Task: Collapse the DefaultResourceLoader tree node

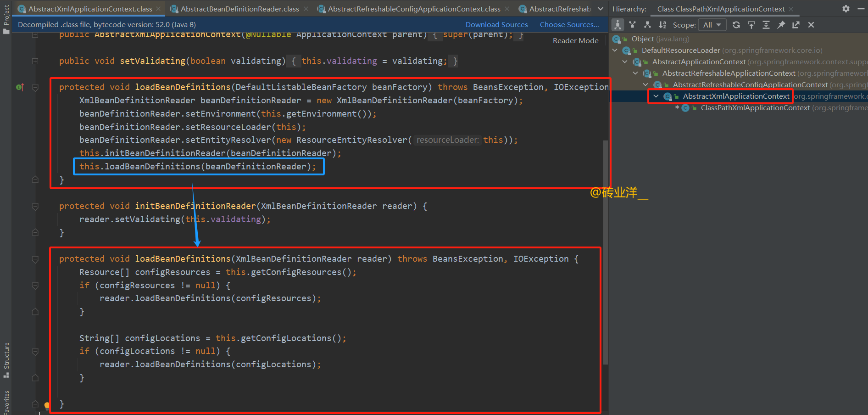Action: coord(615,50)
